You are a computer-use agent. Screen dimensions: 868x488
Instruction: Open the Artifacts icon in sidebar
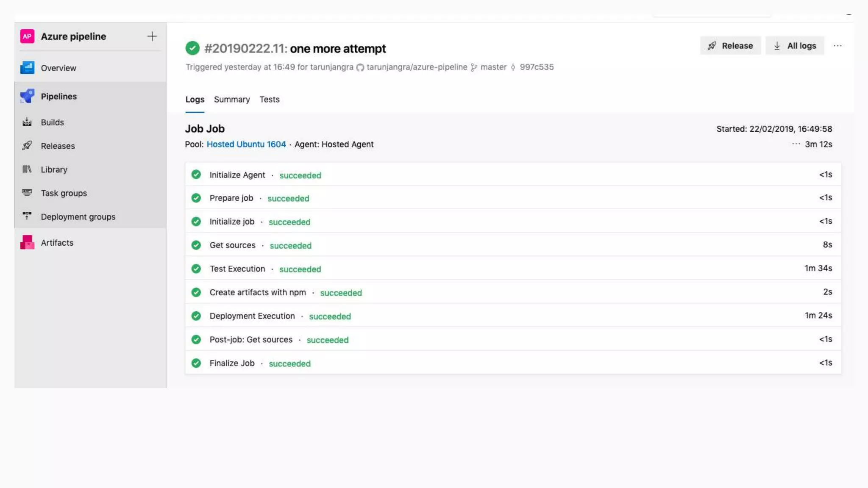click(27, 242)
